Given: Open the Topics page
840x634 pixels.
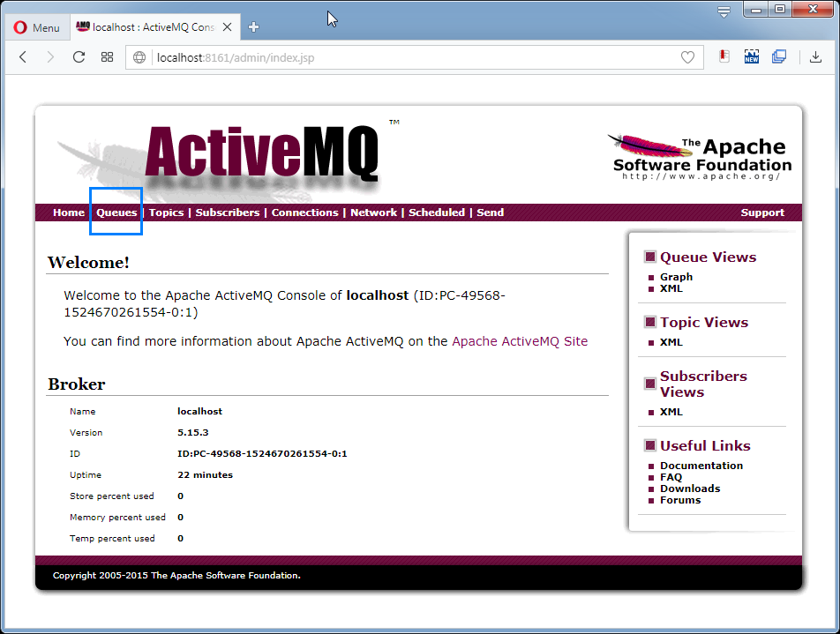Looking at the screenshot, I should [166, 213].
